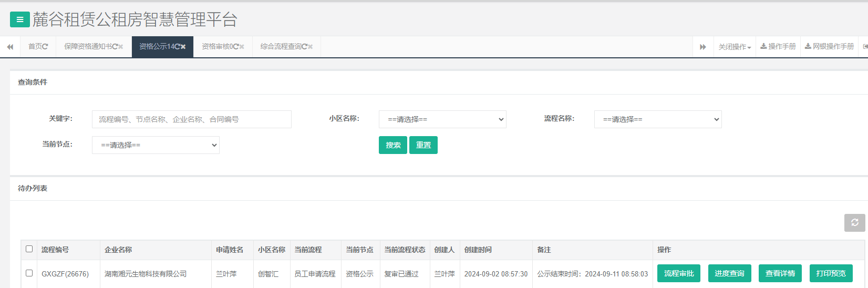868x288 pixels.
Task: Expand the 流程名称 select box
Action: (657, 119)
